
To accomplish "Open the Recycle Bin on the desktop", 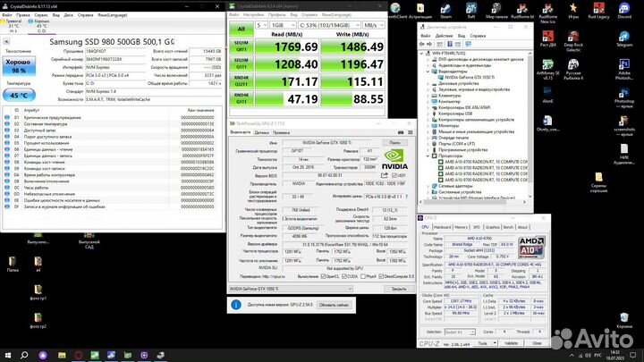I will coord(624,320).
